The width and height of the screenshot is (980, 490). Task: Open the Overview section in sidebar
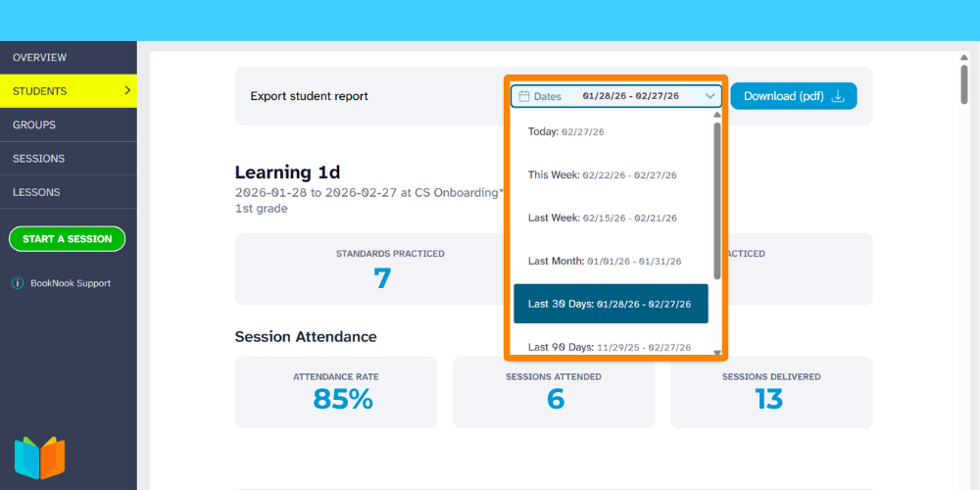click(69, 58)
